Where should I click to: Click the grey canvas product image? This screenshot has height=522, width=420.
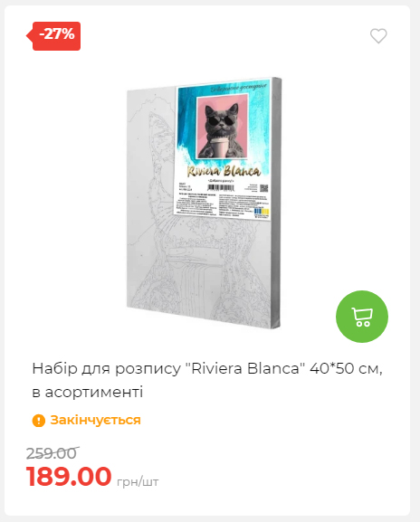(x=205, y=203)
